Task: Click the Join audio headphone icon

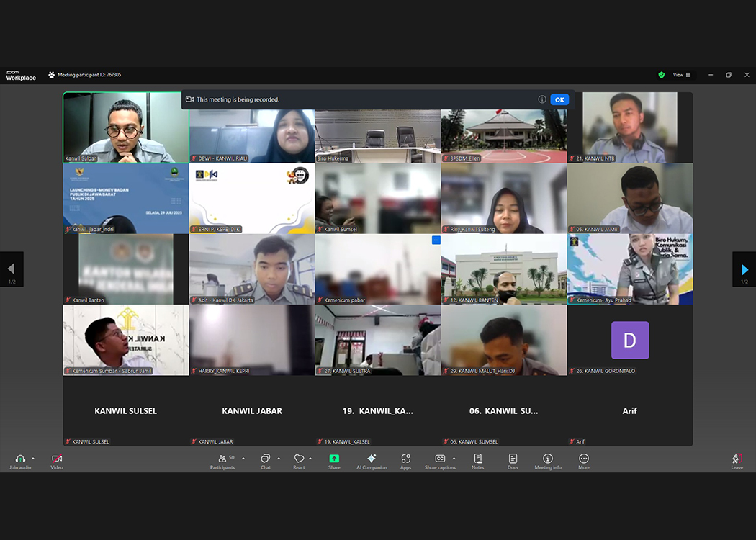Action: [x=19, y=459]
